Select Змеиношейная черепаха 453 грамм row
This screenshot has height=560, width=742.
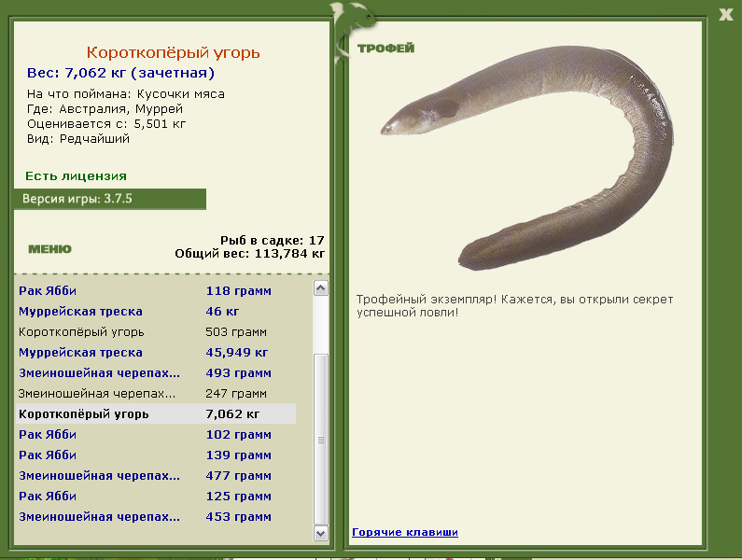tap(156, 516)
